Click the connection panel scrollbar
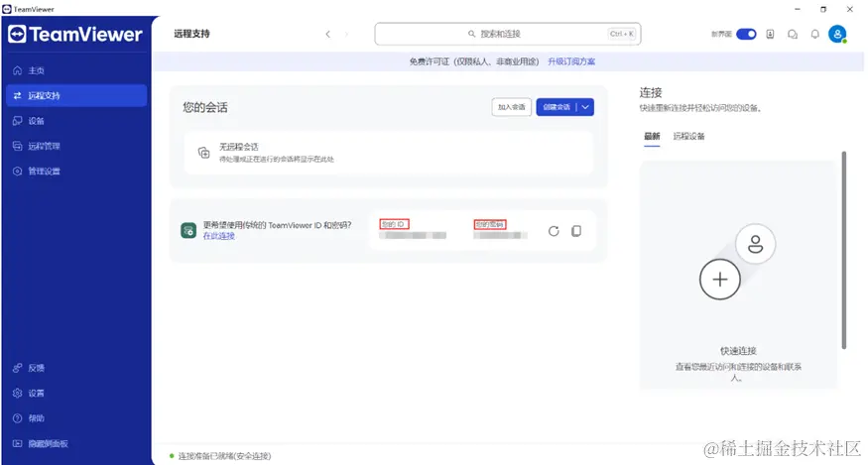This screenshot has height=465, width=868. pos(843,250)
